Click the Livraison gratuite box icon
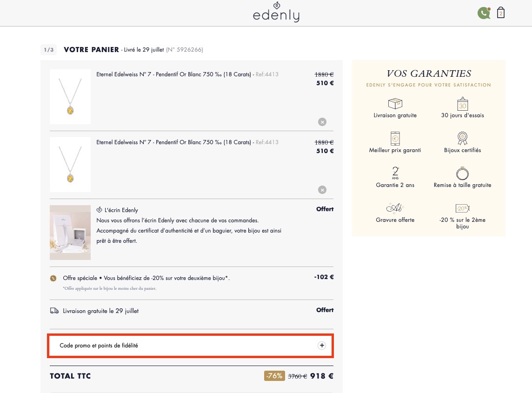 (x=395, y=104)
